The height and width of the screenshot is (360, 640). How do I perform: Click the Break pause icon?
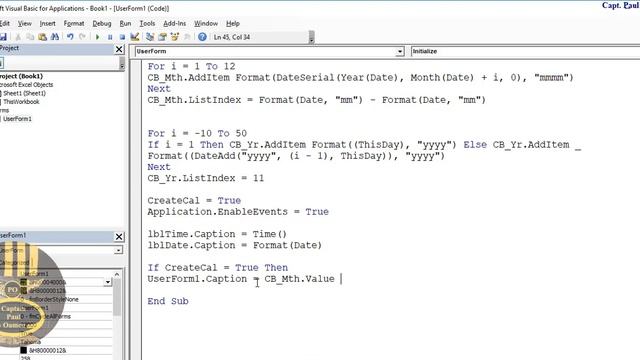click(x=110, y=37)
